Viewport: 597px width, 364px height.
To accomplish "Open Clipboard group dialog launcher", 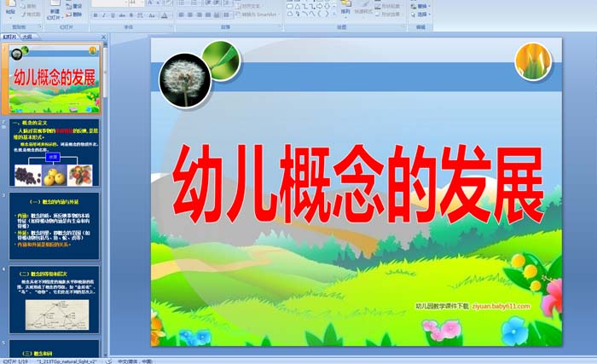I will (39, 26).
